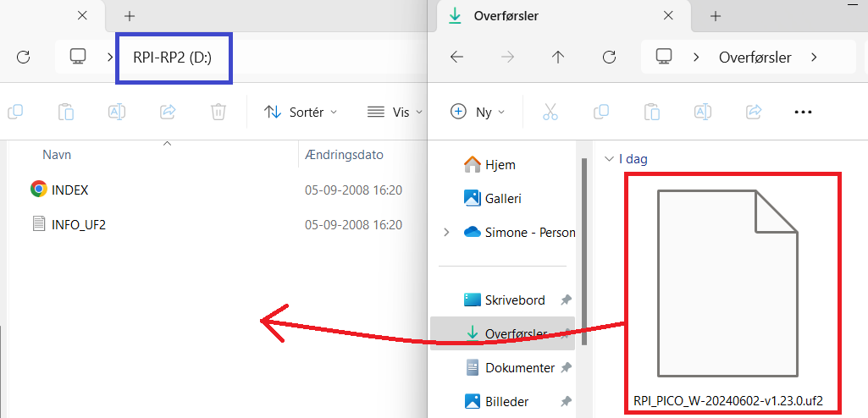The width and height of the screenshot is (868, 418).
Task: Share icon in RPI-RP2 window toolbar
Action: (167, 112)
